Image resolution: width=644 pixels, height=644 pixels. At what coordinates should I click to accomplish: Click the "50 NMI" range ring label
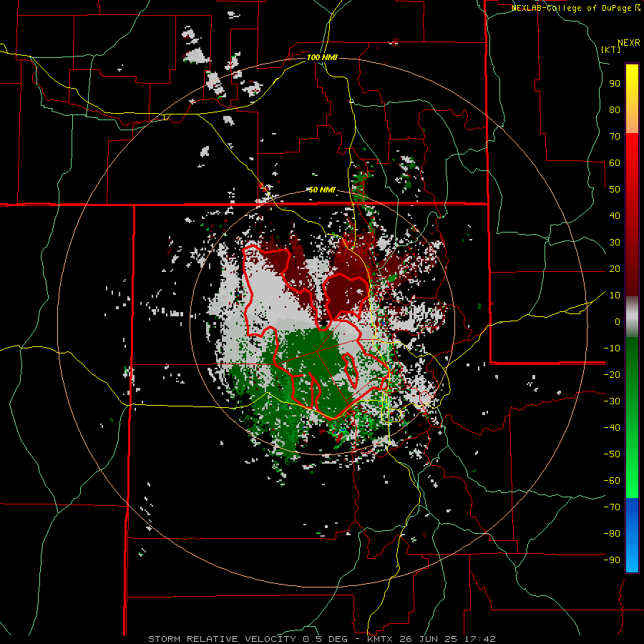(x=322, y=190)
